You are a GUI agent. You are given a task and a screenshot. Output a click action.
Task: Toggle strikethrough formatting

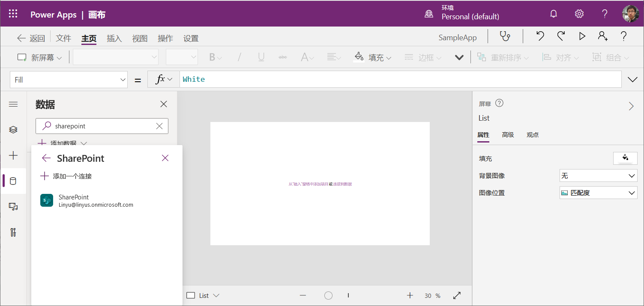pyautogui.click(x=283, y=57)
